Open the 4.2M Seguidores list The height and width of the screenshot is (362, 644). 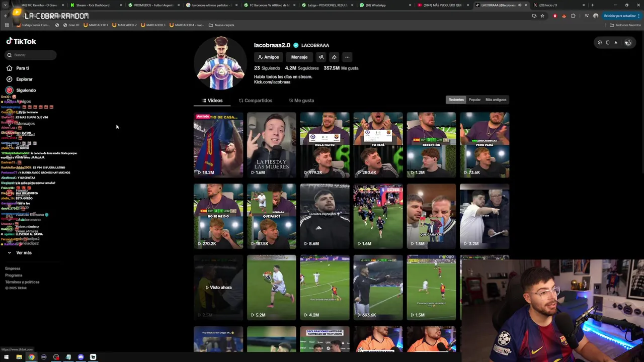(301, 68)
